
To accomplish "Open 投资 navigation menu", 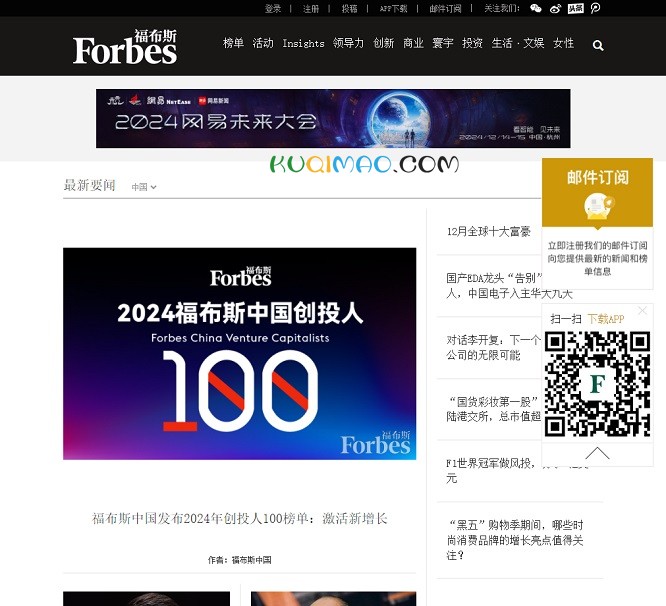I will point(472,43).
